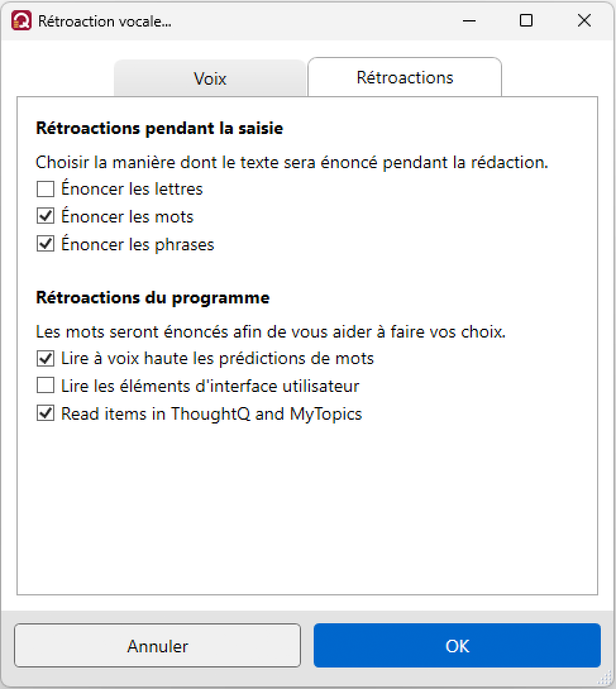The height and width of the screenshot is (689, 616).
Task: Click the Choisir la manière description text
Action: [292, 162]
